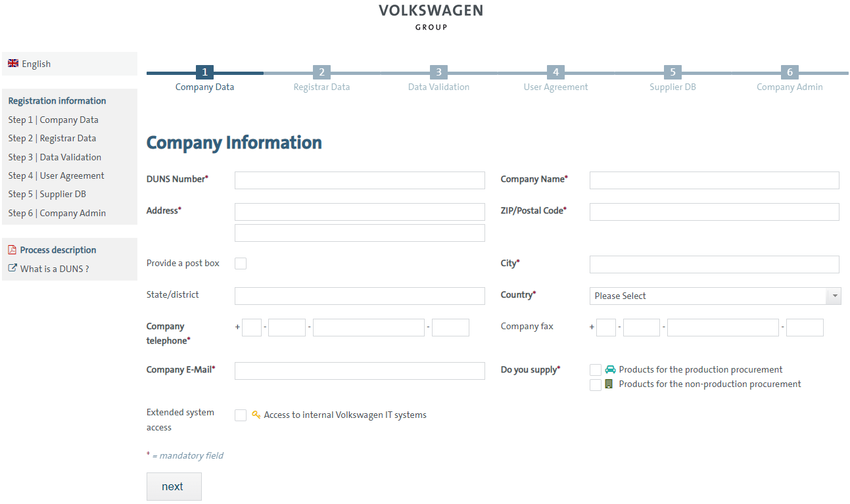
Task: Click the first Address line field
Action: coord(360,212)
